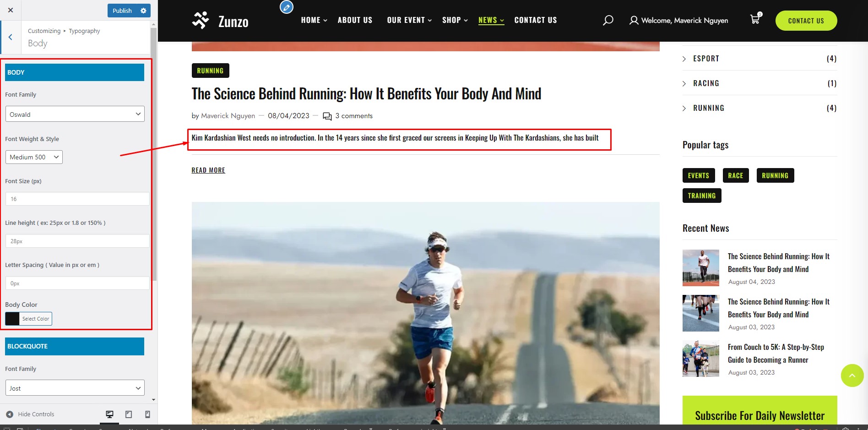Click the READ MORE link
868x430 pixels.
208,170
